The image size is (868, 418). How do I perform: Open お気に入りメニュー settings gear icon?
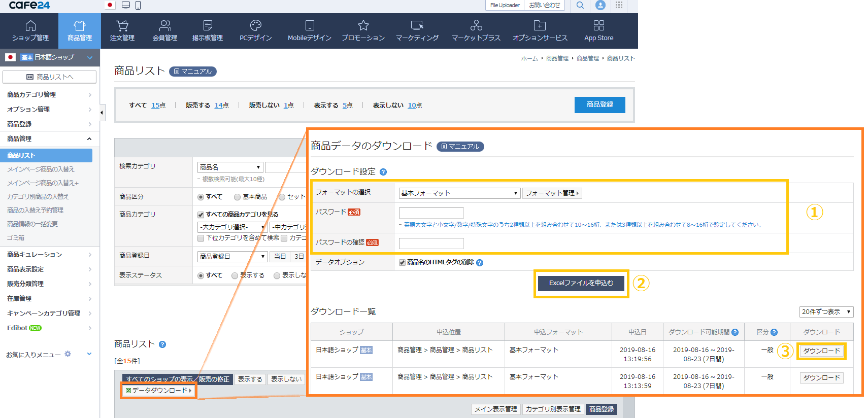[68, 354]
